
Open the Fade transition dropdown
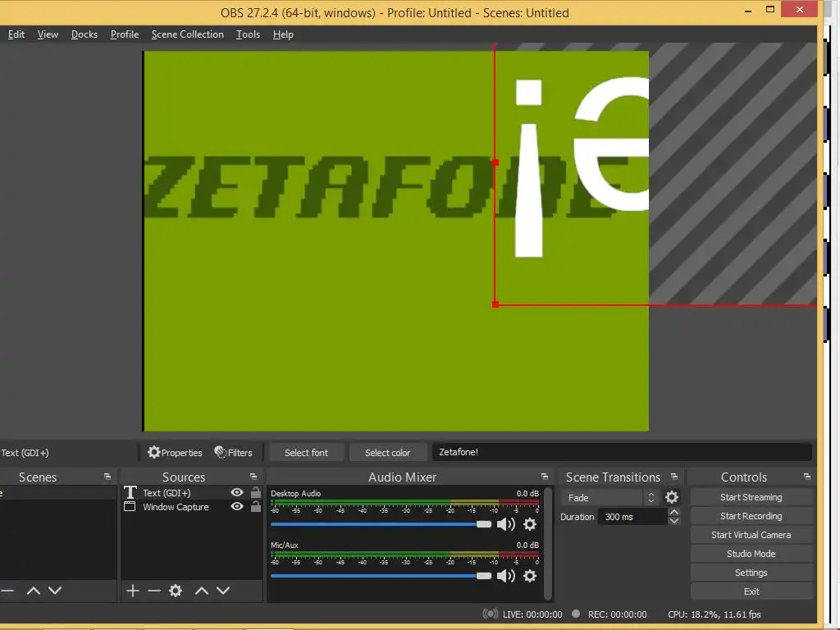point(609,498)
